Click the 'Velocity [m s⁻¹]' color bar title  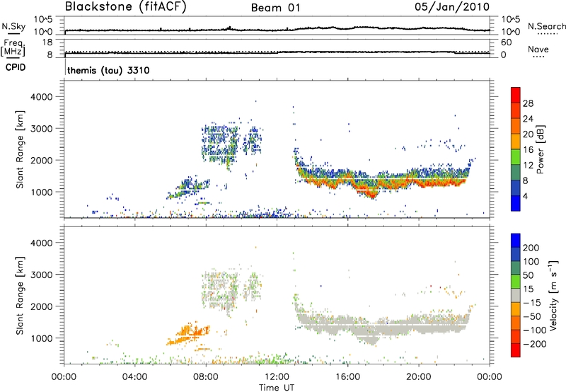pyautogui.click(x=553, y=295)
